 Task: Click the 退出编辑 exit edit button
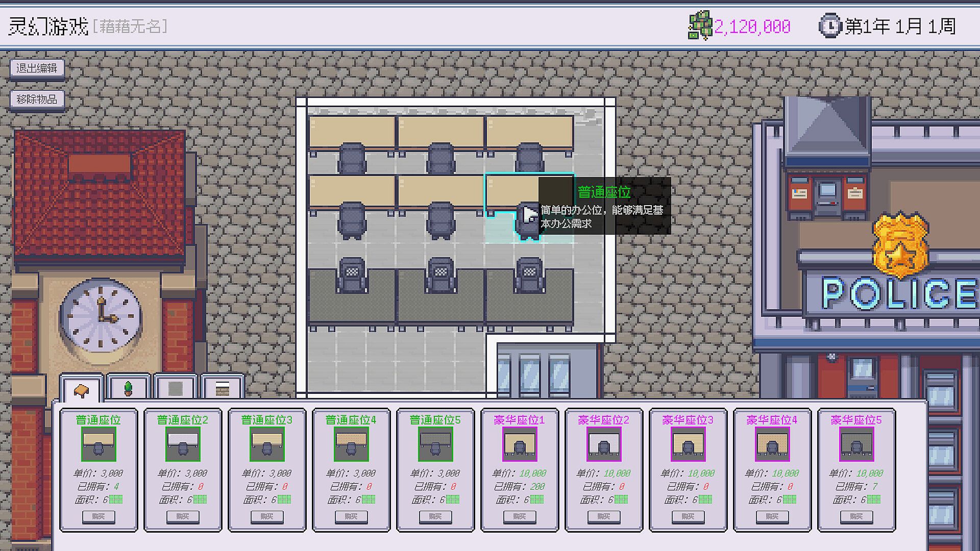tap(37, 68)
